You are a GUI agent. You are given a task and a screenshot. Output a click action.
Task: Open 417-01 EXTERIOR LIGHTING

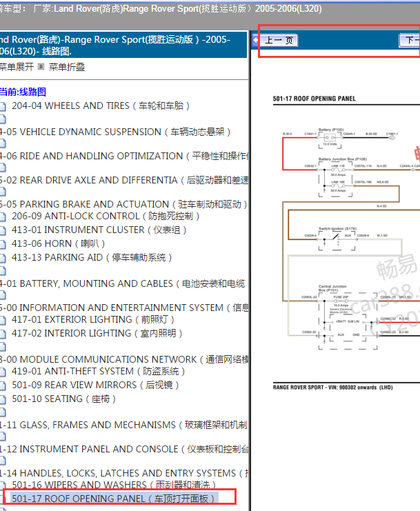93,319
